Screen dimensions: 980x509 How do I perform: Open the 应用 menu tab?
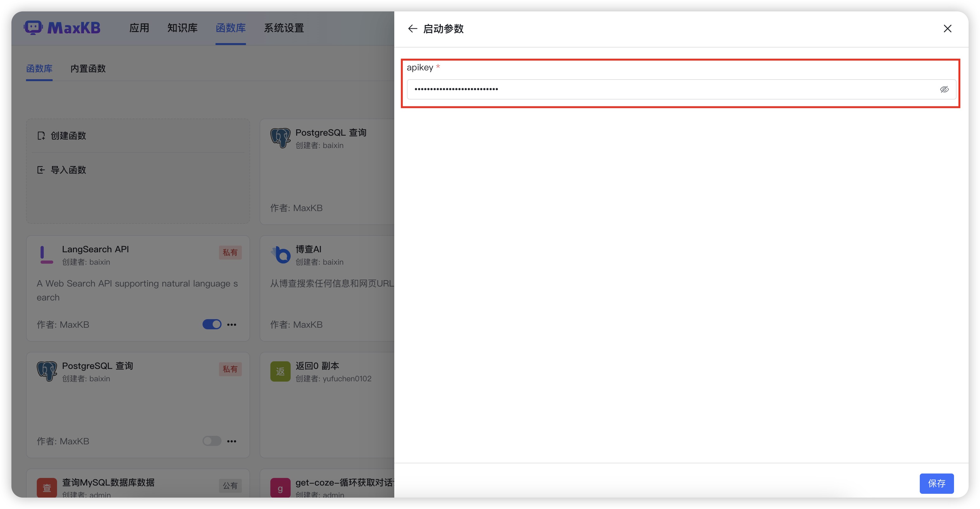[x=139, y=28]
